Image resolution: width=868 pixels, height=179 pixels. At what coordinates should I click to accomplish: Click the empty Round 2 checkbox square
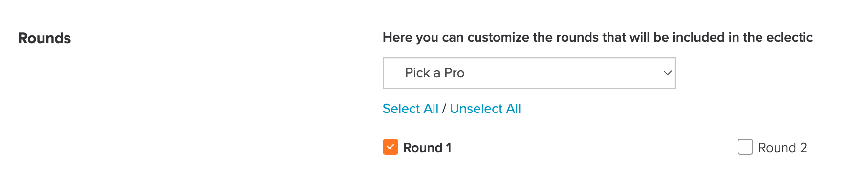pos(745,147)
